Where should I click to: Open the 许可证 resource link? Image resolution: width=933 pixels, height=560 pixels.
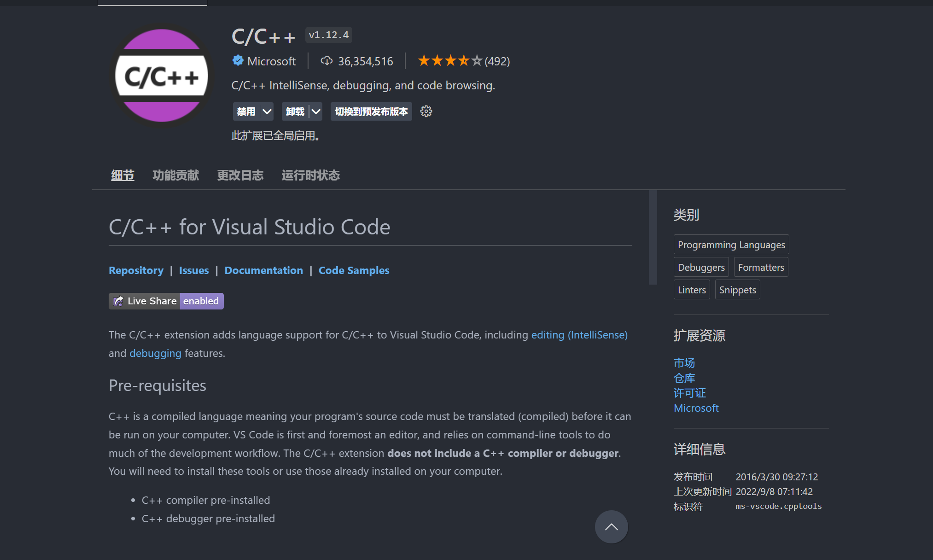pyautogui.click(x=689, y=393)
